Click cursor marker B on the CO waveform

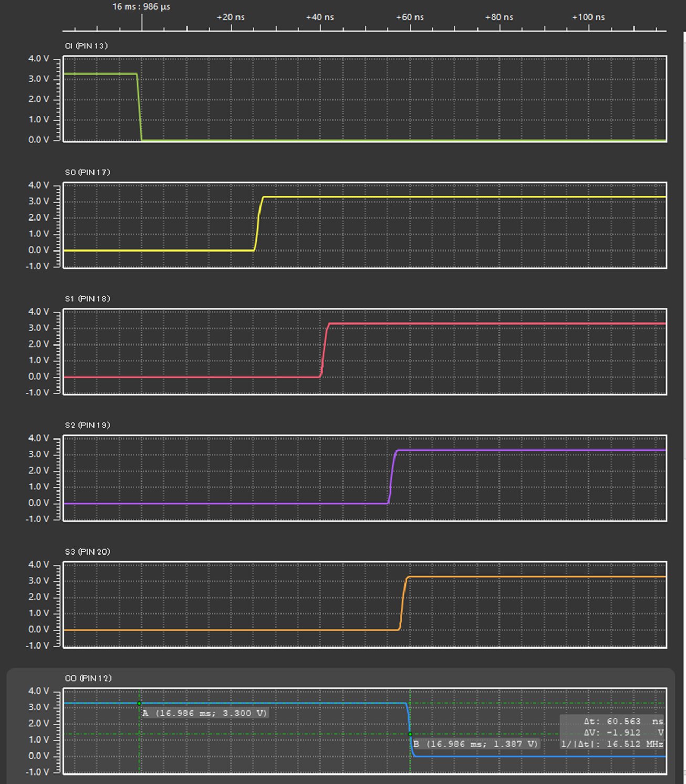[410, 733]
